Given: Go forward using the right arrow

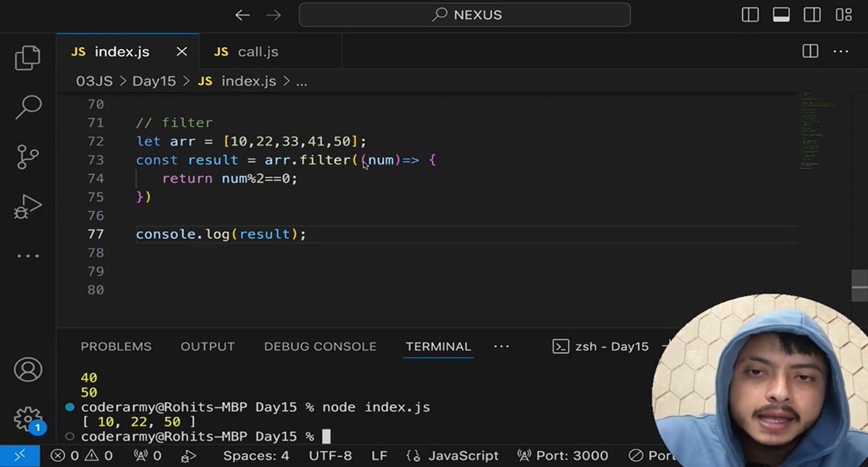Looking at the screenshot, I should (x=274, y=14).
